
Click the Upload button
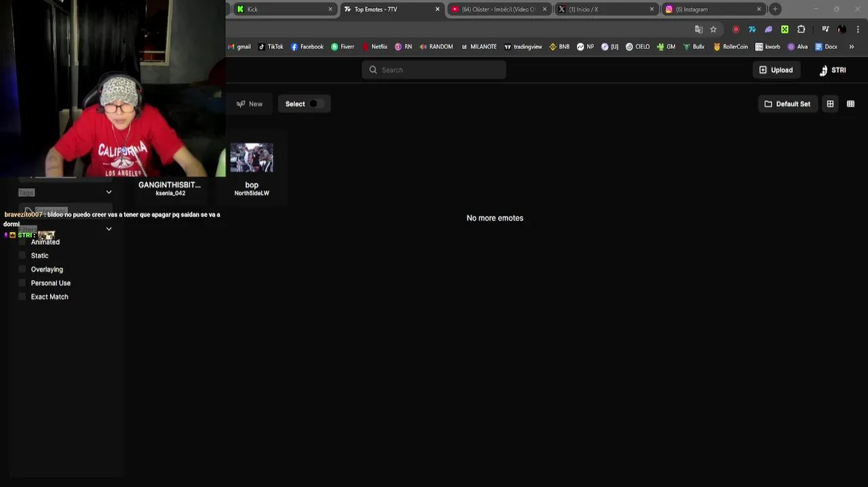click(776, 70)
